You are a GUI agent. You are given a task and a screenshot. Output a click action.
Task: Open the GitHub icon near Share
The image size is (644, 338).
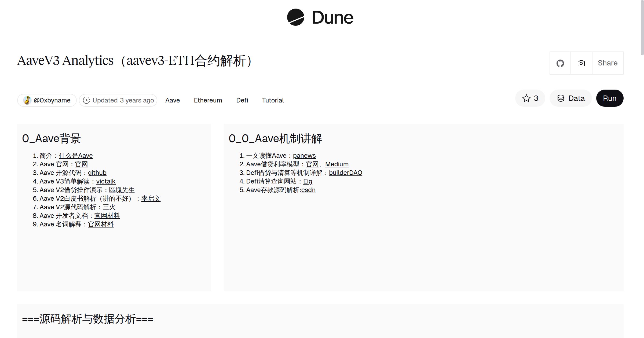coord(560,63)
